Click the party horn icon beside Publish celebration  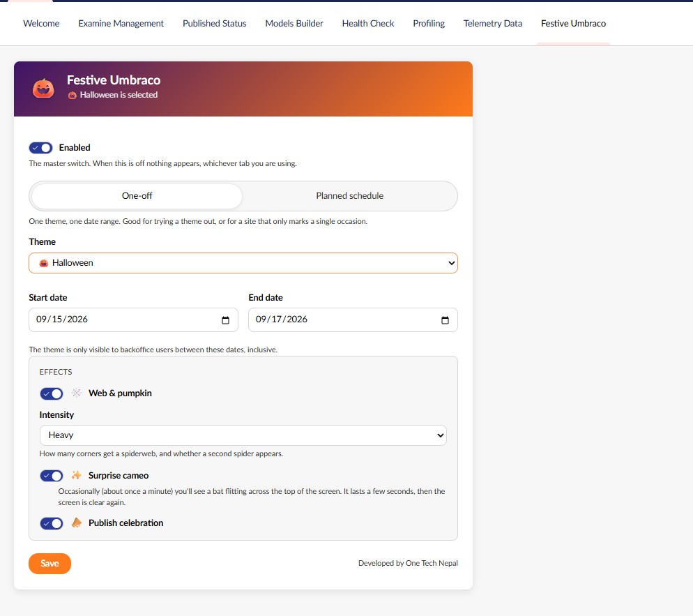(77, 523)
